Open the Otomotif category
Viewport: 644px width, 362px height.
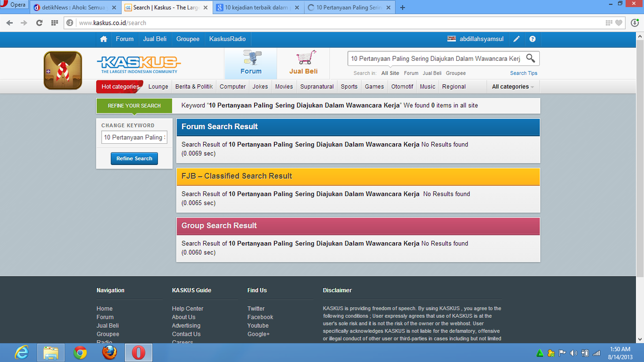[403, 86]
